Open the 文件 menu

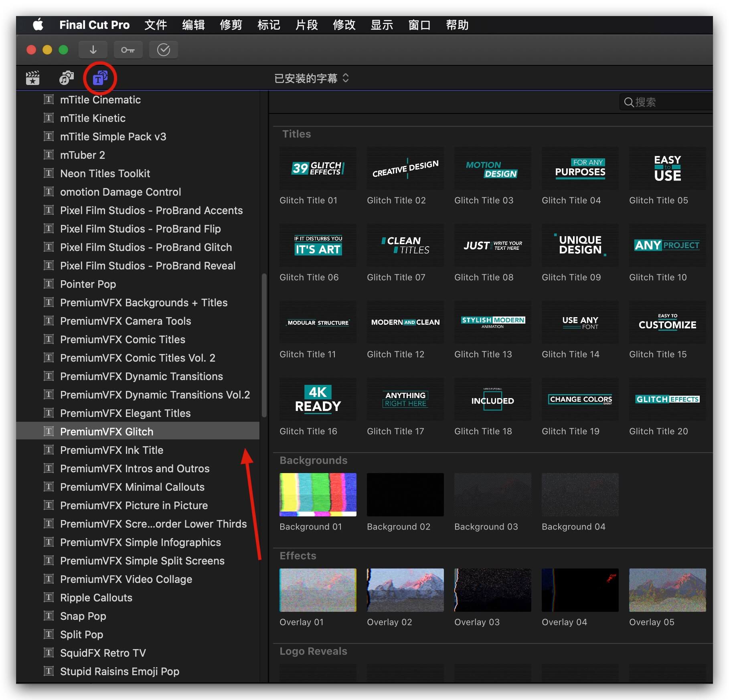pos(156,25)
